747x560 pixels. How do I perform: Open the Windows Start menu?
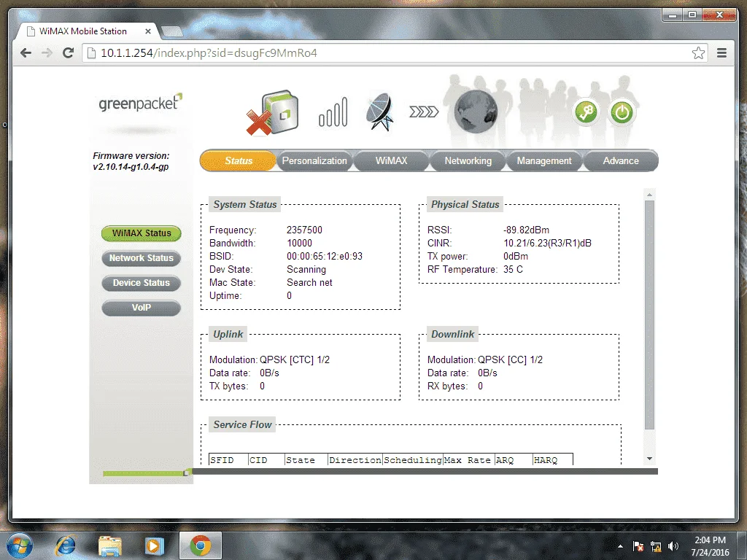point(20,545)
